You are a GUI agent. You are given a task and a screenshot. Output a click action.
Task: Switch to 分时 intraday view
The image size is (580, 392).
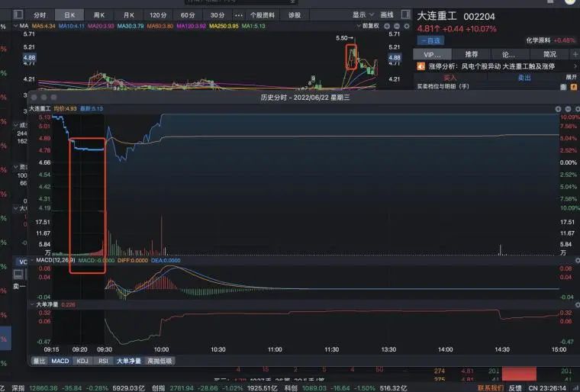pyautogui.click(x=40, y=15)
